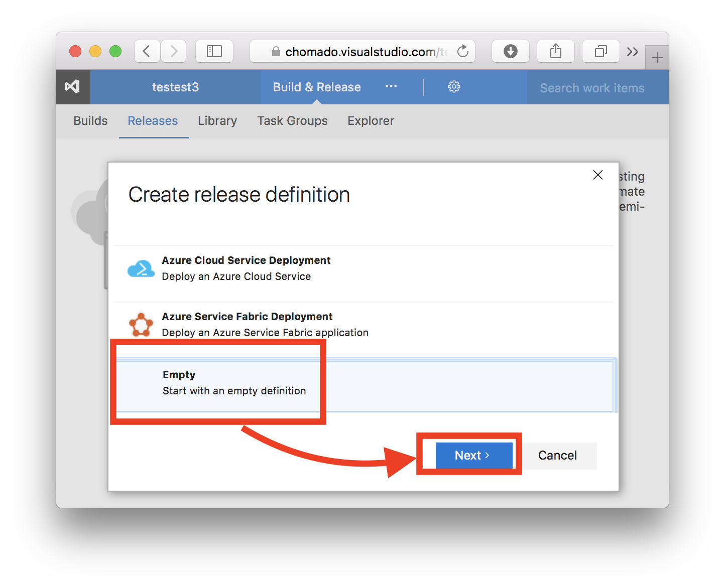
Task: Expand the toolbar overflow chevrons
Action: pyautogui.click(x=633, y=52)
